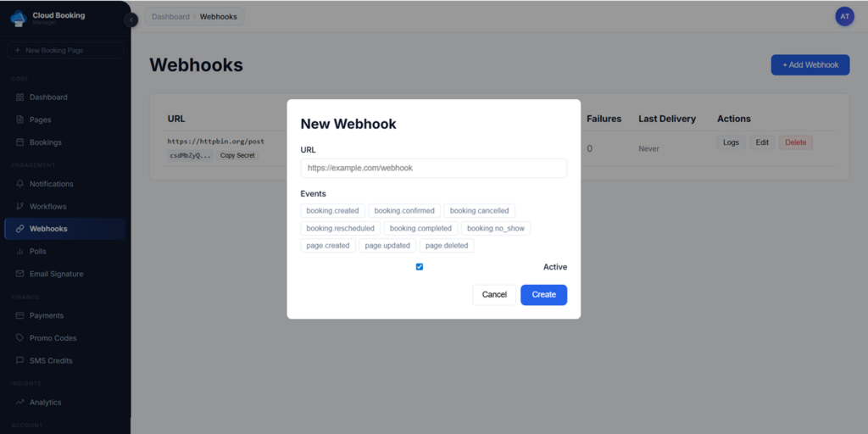Image resolution: width=868 pixels, height=434 pixels.
Task: Go to Analytics in the sidebar
Action: click(45, 403)
